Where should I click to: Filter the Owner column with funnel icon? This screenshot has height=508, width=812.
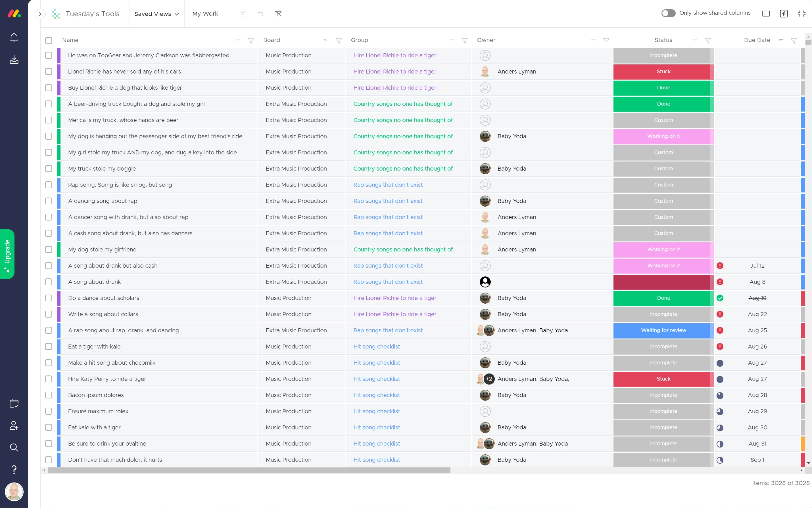pos(606,41)
